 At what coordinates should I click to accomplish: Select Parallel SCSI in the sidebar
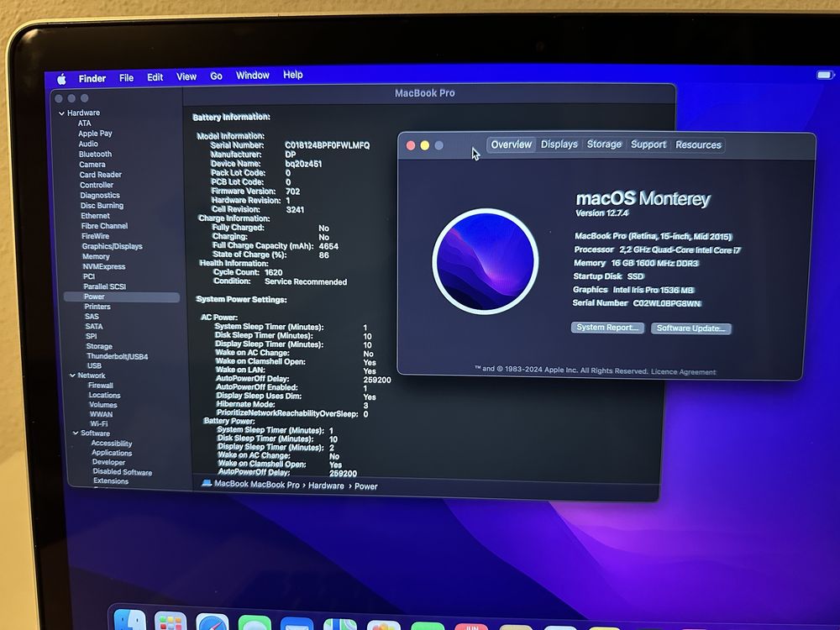(104, 286)
